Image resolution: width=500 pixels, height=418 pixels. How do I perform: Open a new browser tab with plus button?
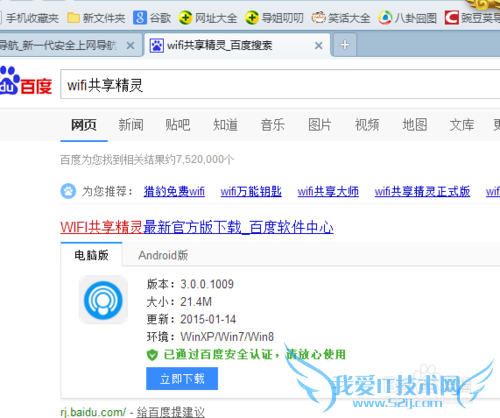tap(345, 45)
